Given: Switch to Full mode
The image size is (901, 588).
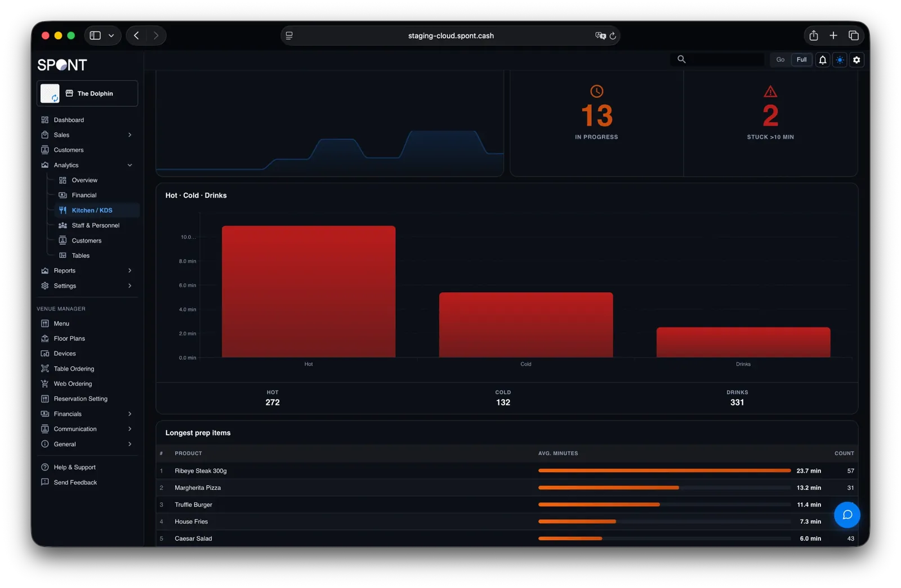Looking at the screenshot, I should point(801,60).
